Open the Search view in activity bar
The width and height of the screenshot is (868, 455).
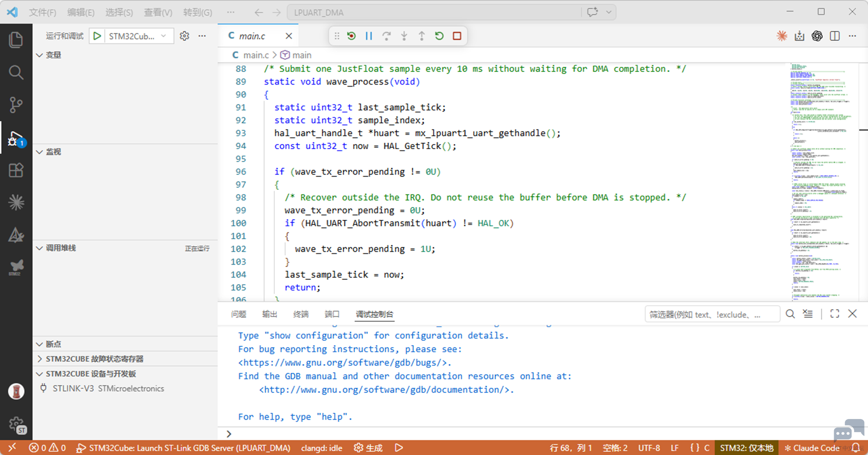pyautogui.click(x=16, y=72)
